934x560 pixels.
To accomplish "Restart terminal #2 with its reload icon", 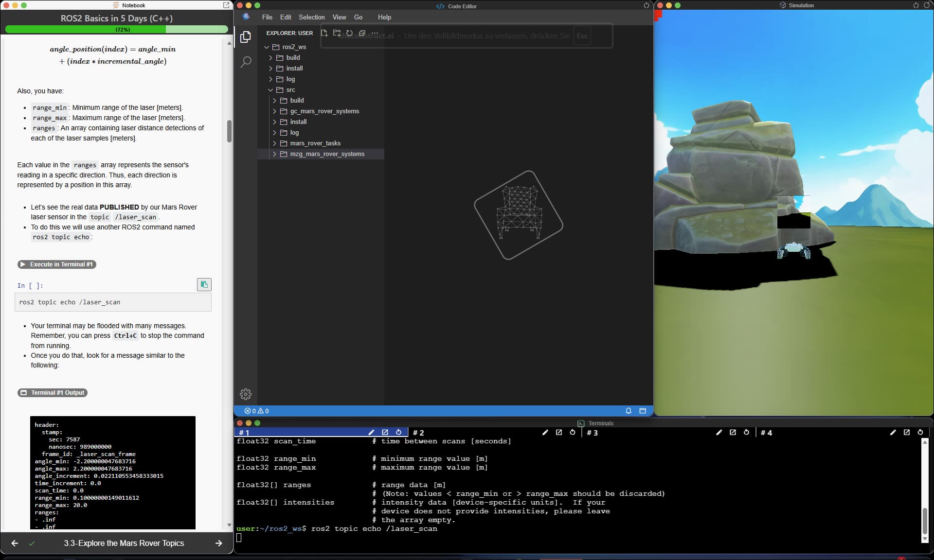I will (573, 432).
